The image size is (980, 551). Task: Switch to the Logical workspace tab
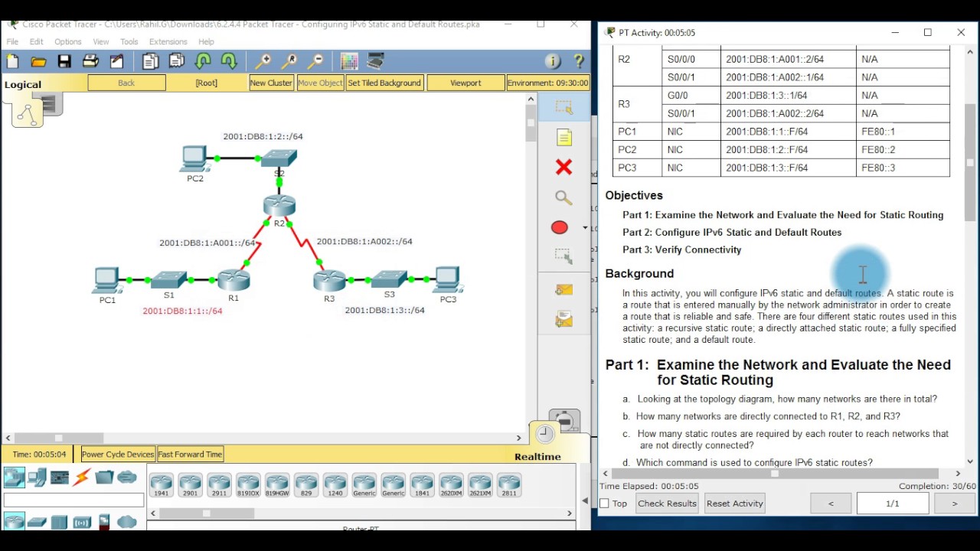(23, 84)
